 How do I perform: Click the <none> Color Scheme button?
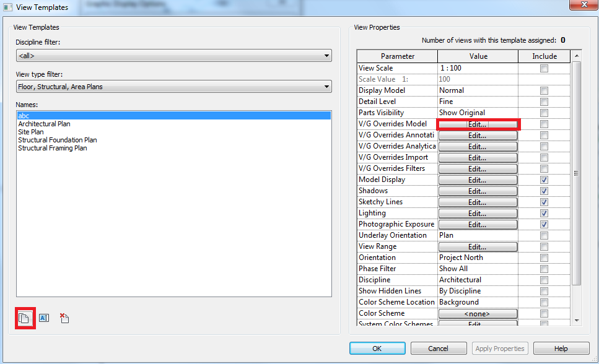478,314
